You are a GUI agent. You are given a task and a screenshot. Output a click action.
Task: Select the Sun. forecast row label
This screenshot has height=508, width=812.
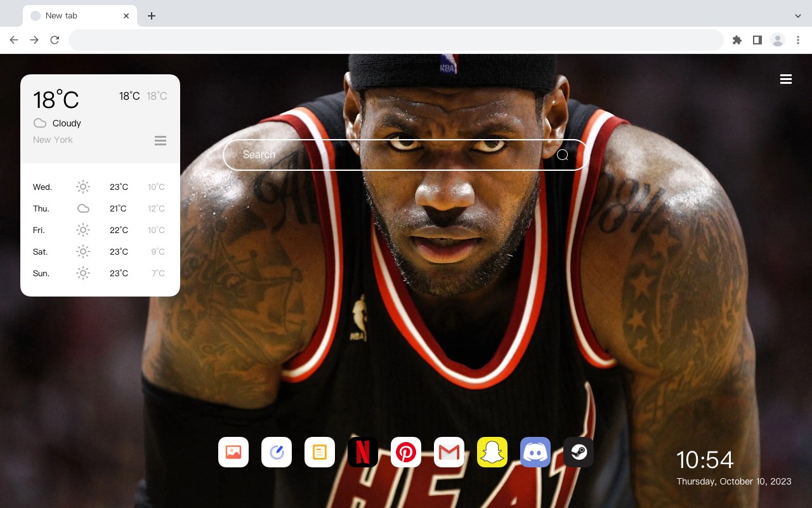click(41, 274)
